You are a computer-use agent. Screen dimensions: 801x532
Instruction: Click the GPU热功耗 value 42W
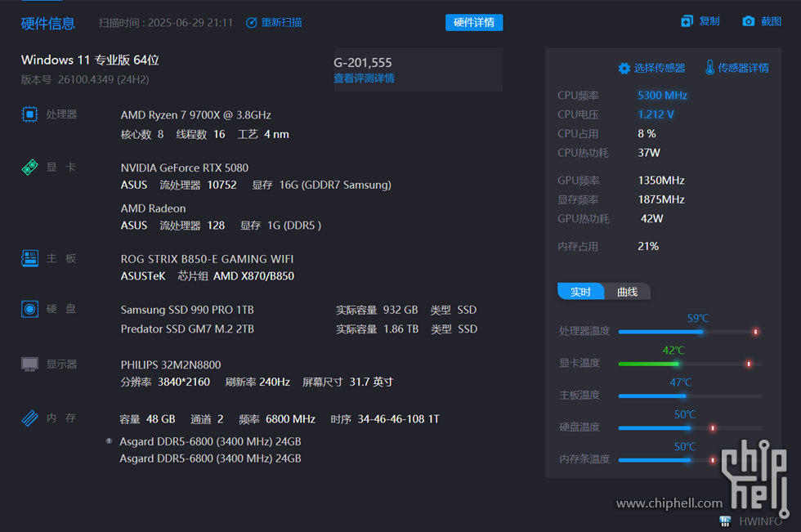652,218
